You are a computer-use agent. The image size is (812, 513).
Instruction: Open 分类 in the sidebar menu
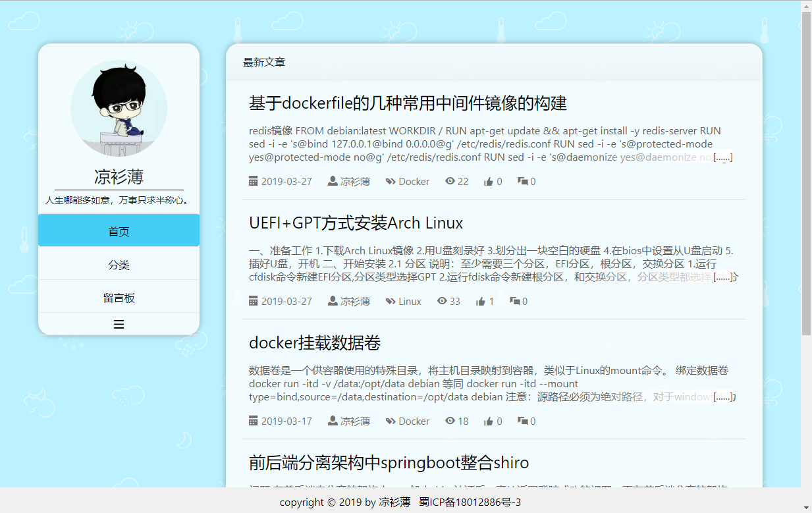pyautogui.click(x=119, y=265)
